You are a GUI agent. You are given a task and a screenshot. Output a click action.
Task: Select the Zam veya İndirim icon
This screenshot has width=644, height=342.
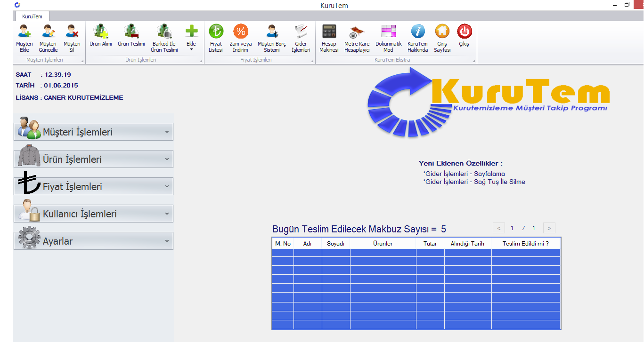(241, 32)
